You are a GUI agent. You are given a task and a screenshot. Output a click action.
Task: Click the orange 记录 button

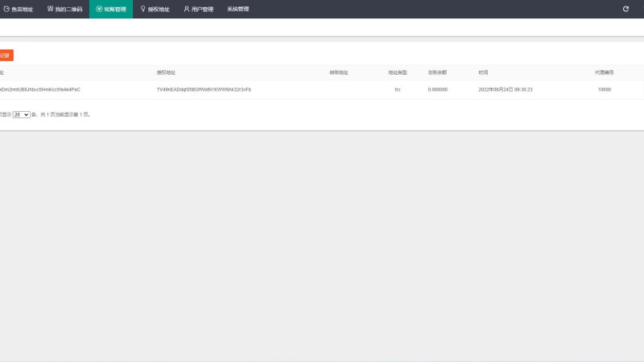point(6,56)
